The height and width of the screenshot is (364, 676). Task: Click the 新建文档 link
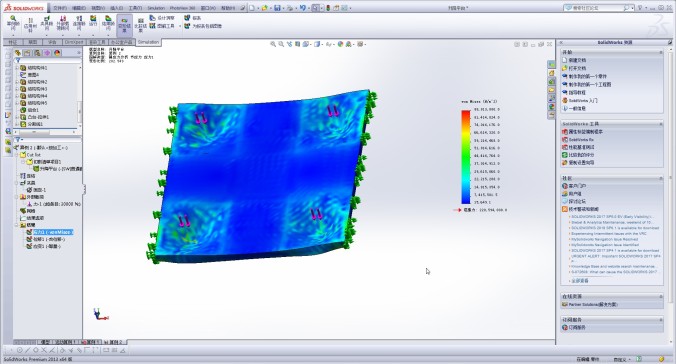point(577,60)
